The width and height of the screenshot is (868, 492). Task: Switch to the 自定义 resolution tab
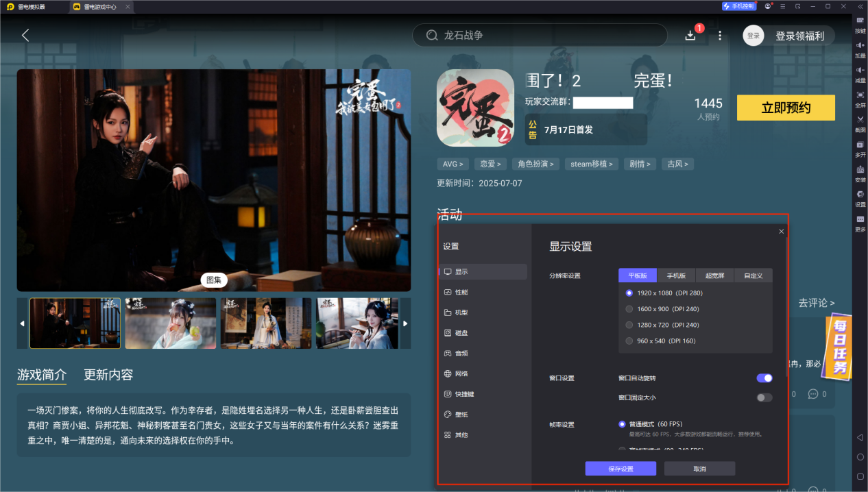click(753, 275)
